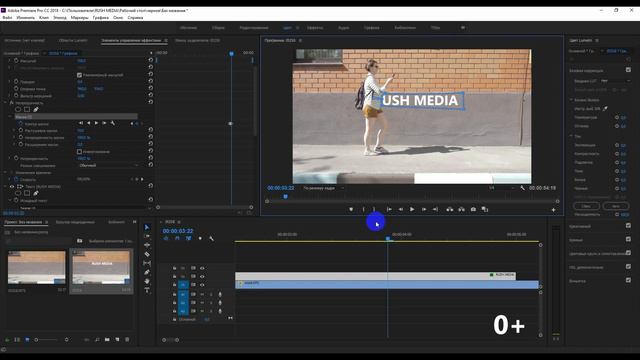Toggle visibility of the Text layer effect
Screen dimensions: 640x360
pos(12,186)
